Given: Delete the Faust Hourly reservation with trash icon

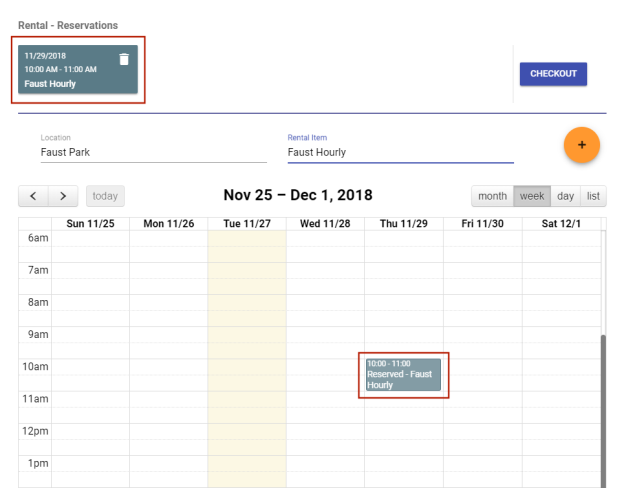Looking at the screenshot, I should 124,60.
